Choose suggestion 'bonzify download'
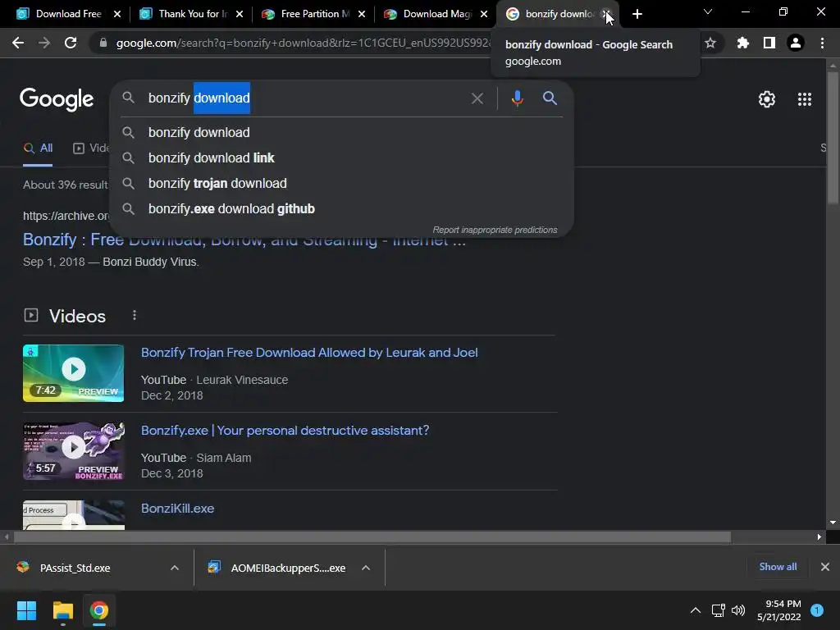Image resolution: width=840 pixels, height=630 pixels. [341, 132]
